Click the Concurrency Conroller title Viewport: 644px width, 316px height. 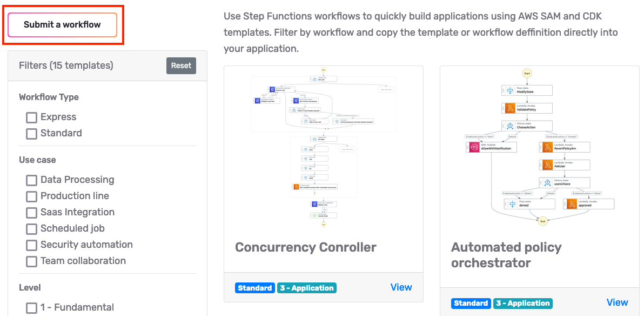(306, 247)
